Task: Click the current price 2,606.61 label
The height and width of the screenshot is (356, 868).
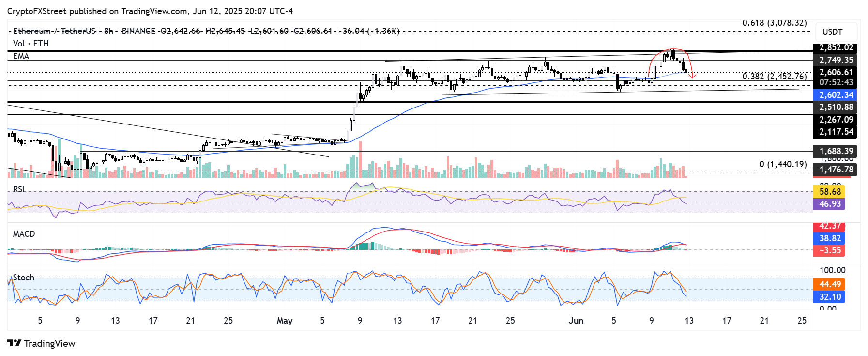Action: pos(835,72)
